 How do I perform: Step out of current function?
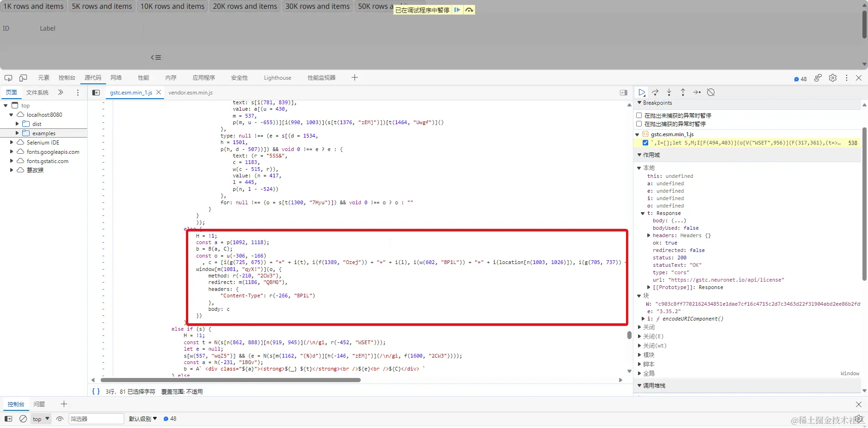click(x=683, y=92)
